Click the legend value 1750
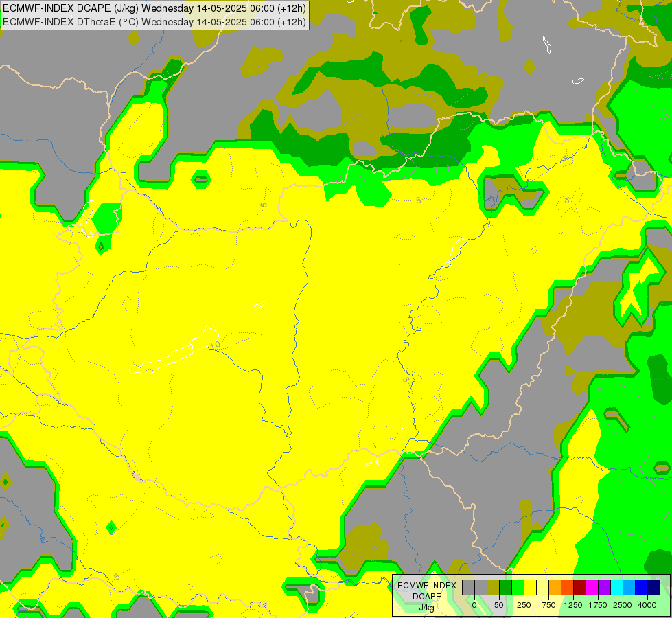This screenshot has height=618, width=672. (598, 605)
